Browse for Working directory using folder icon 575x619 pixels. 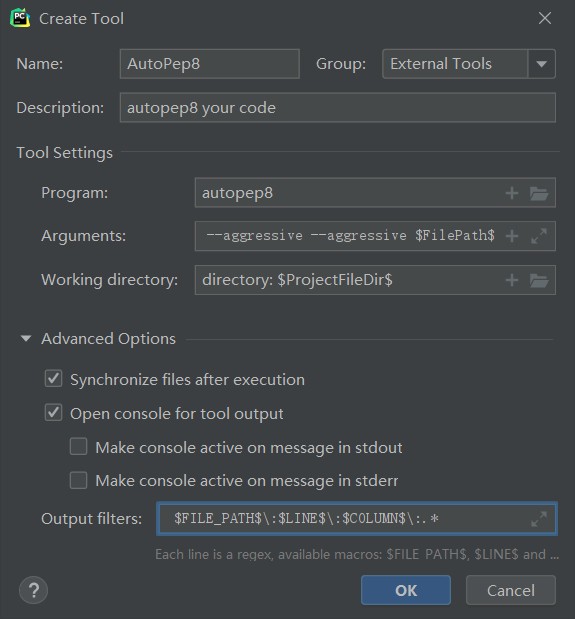(539, 280)
